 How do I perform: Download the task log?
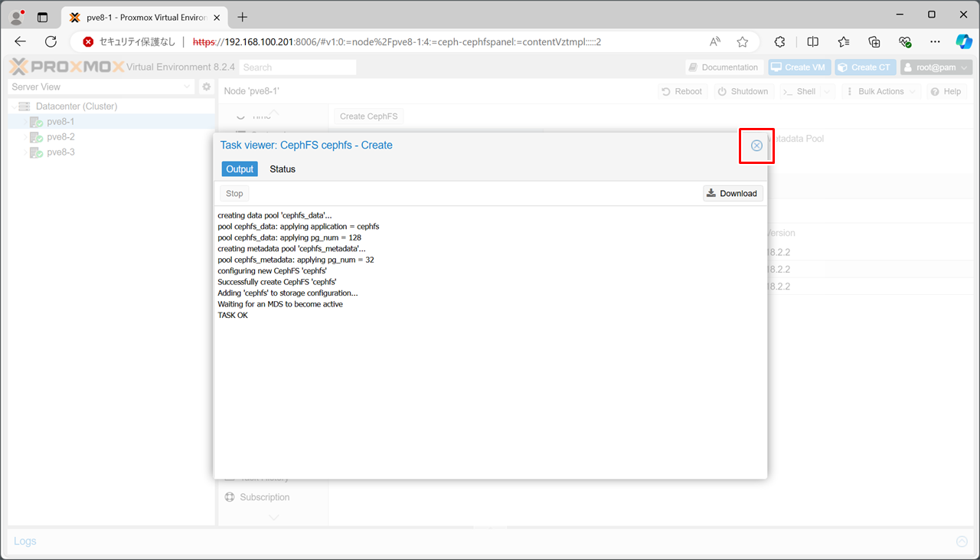[733, 194]
